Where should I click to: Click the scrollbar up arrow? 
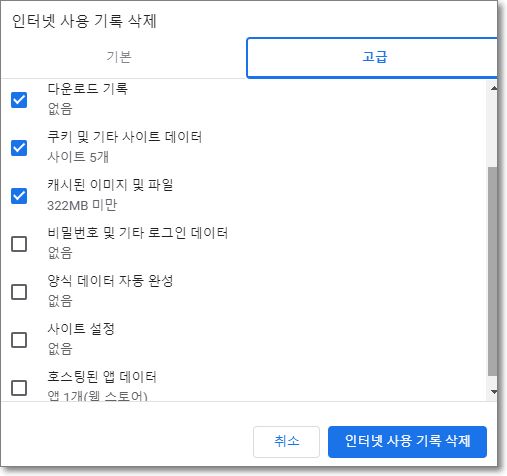pyautogui.click(x=493, y=88)
